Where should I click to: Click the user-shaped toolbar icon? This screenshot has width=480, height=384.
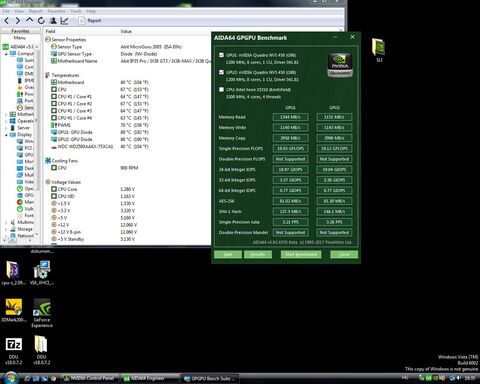(x=53, y=21)
